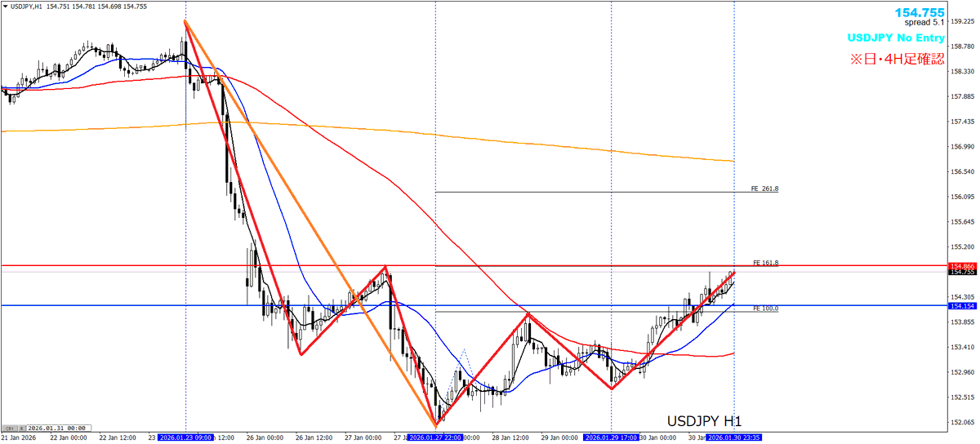The width and height of the screenshot is (980, 444).
Task: Click the large 154.755 price display
Action: point(920,12)
